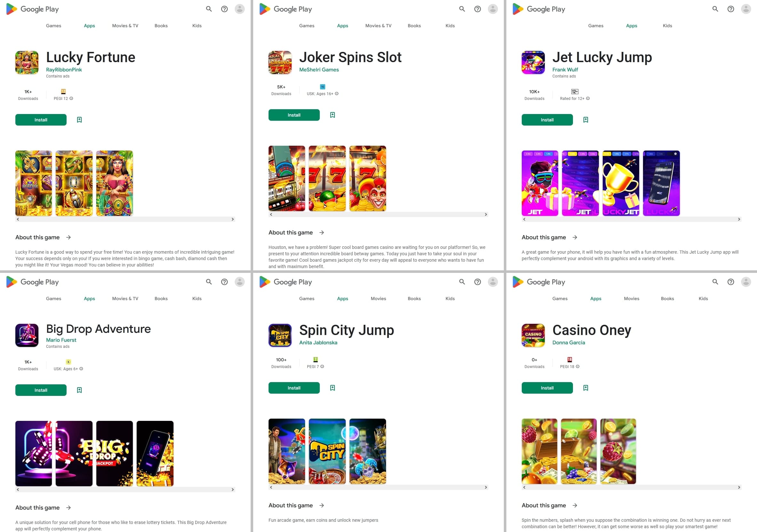Toggle bookmark icon for Jet Lucky Jump
The image size is (757, 532).
pyautogui.click(x=585, y=119)
